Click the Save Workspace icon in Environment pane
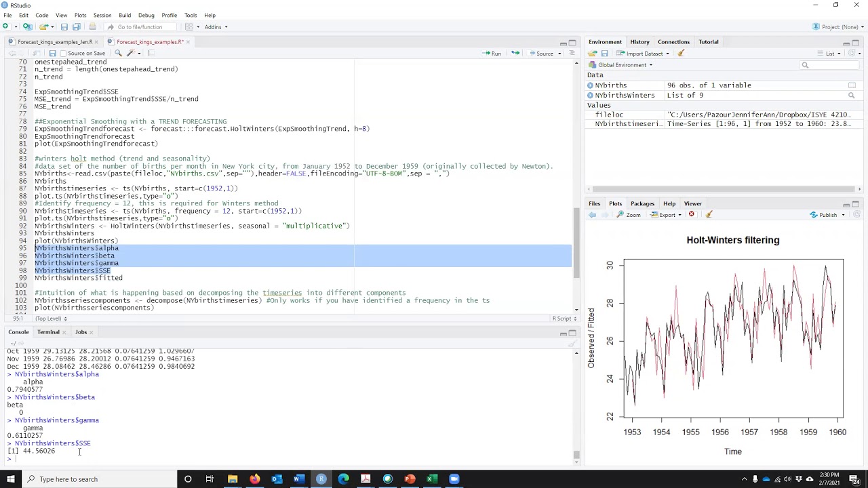This screenshot has width=868, height=488. point(604,54)
